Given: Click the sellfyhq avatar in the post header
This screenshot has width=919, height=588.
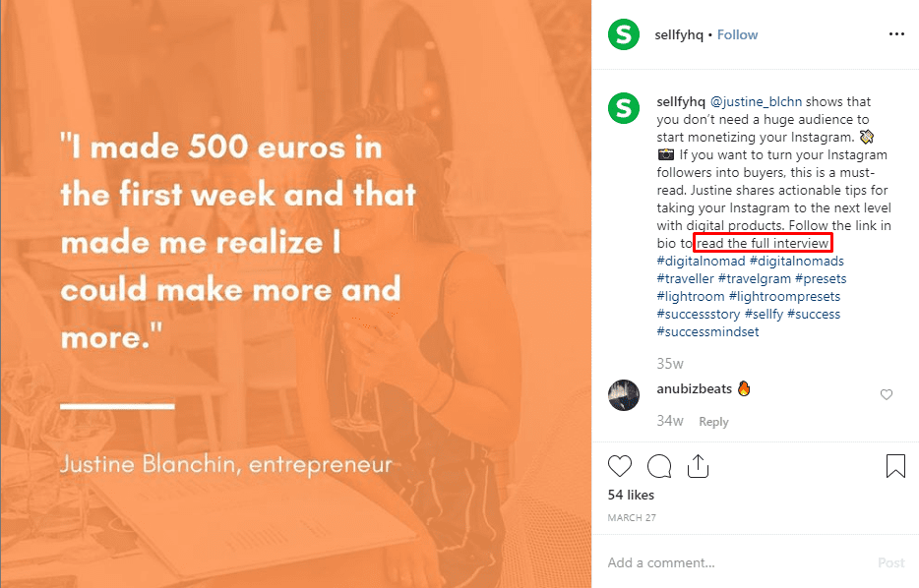Looking at the screenshot, I should coord(623,35).
